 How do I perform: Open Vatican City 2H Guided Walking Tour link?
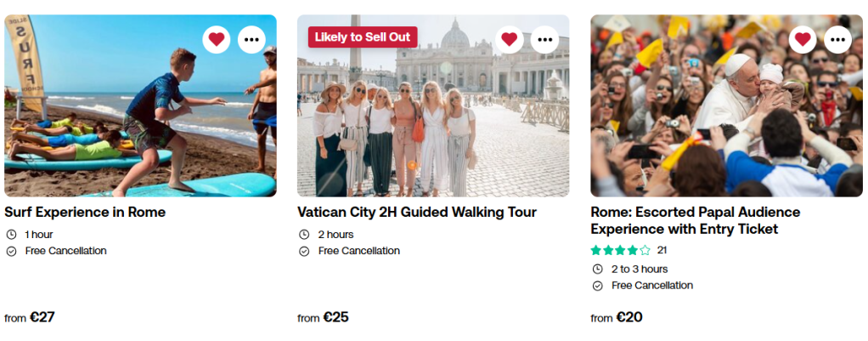pos(417,212)
